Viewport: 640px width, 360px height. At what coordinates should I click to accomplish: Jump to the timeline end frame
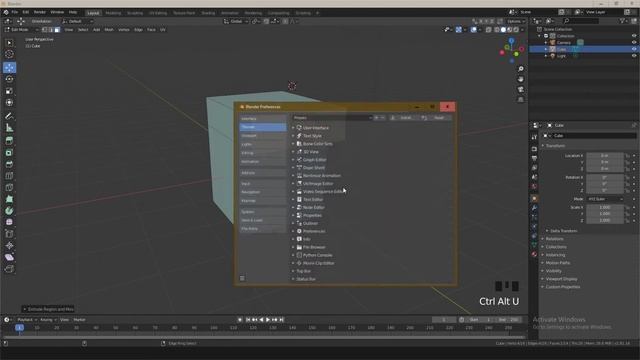pyautogui.click(x=282, y=320)
